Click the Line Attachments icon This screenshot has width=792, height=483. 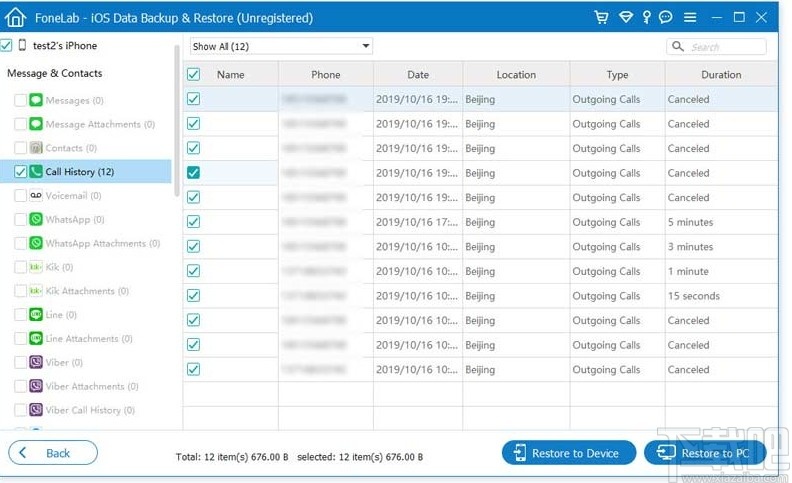(x=36, y=338)
